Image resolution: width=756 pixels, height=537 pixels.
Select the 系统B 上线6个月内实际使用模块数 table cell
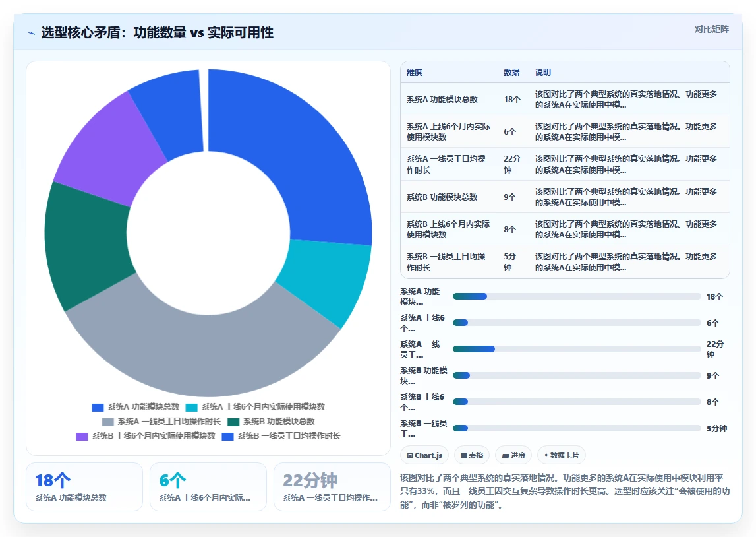(x=448, y=229)
